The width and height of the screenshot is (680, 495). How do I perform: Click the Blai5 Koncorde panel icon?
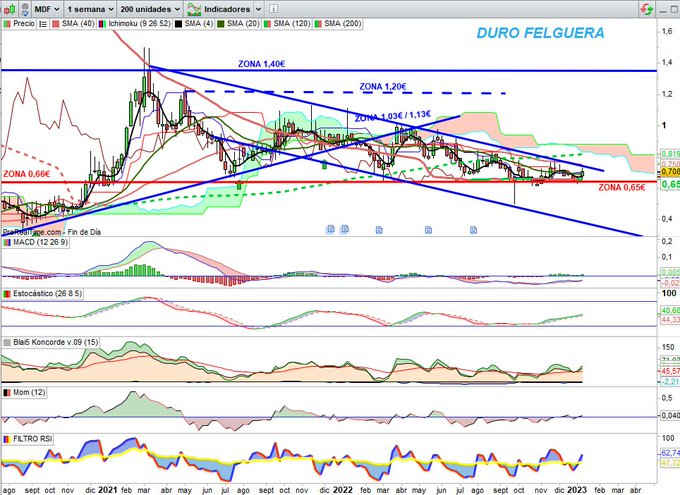tap(7, 342)
